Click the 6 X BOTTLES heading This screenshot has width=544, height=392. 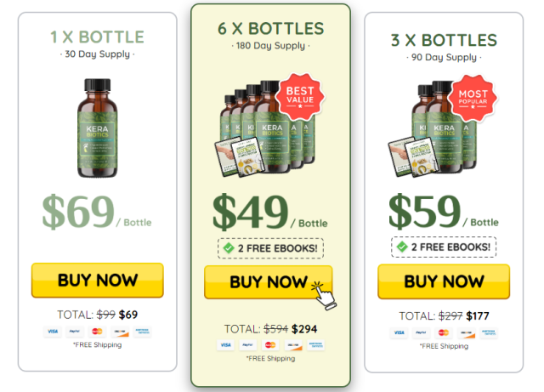270,28
